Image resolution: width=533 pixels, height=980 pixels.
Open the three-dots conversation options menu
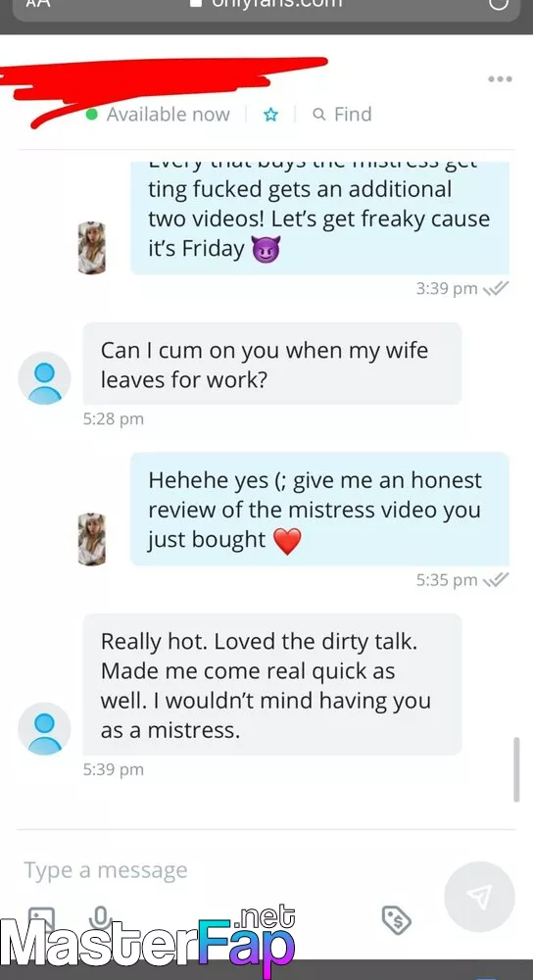coord(500,78)
